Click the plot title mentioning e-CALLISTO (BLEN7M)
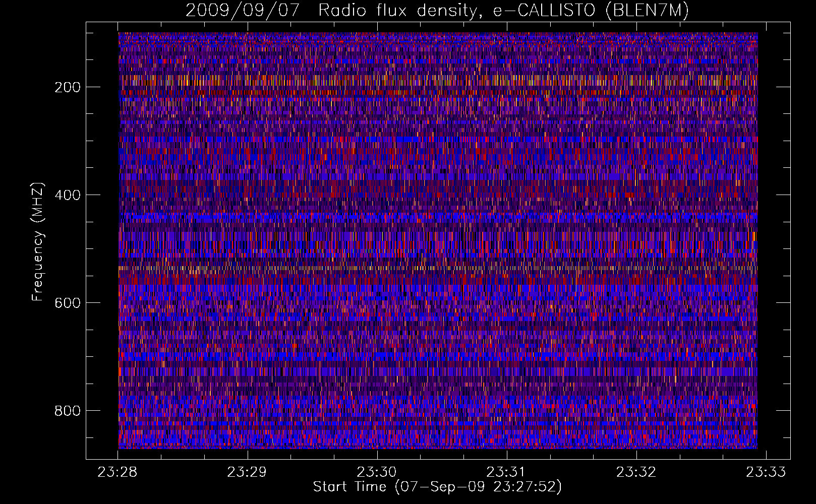816x504 pixels. tap(437, 11)
